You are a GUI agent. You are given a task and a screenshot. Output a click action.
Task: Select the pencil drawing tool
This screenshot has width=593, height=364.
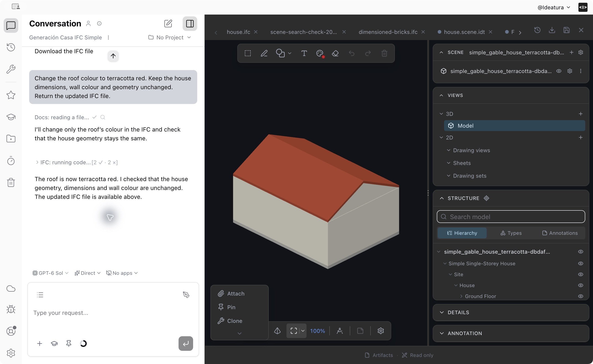264,53
